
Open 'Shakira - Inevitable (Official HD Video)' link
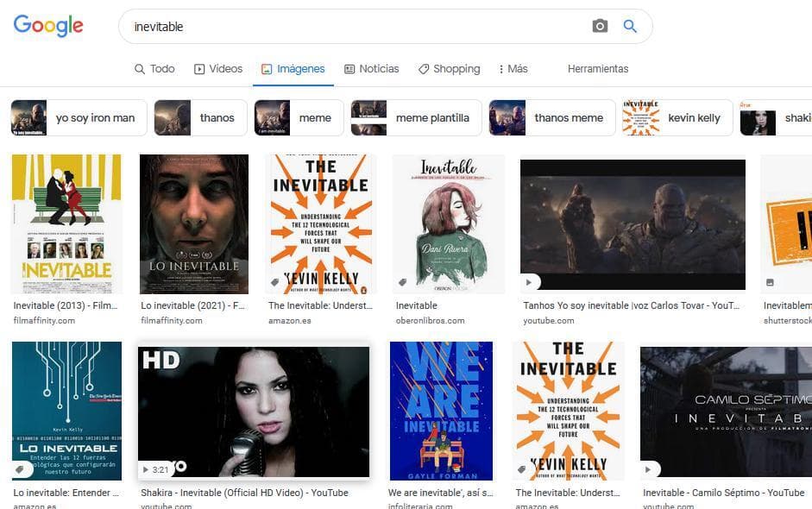click(244, 493)
